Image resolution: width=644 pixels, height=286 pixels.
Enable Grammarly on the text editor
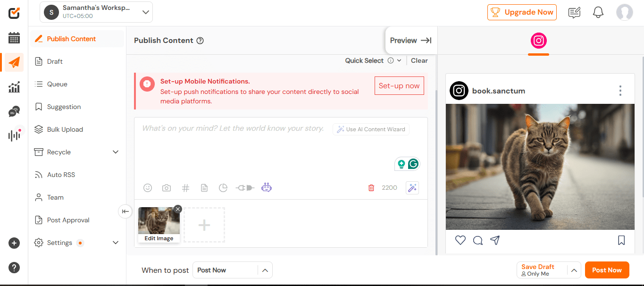coord(413,164)
